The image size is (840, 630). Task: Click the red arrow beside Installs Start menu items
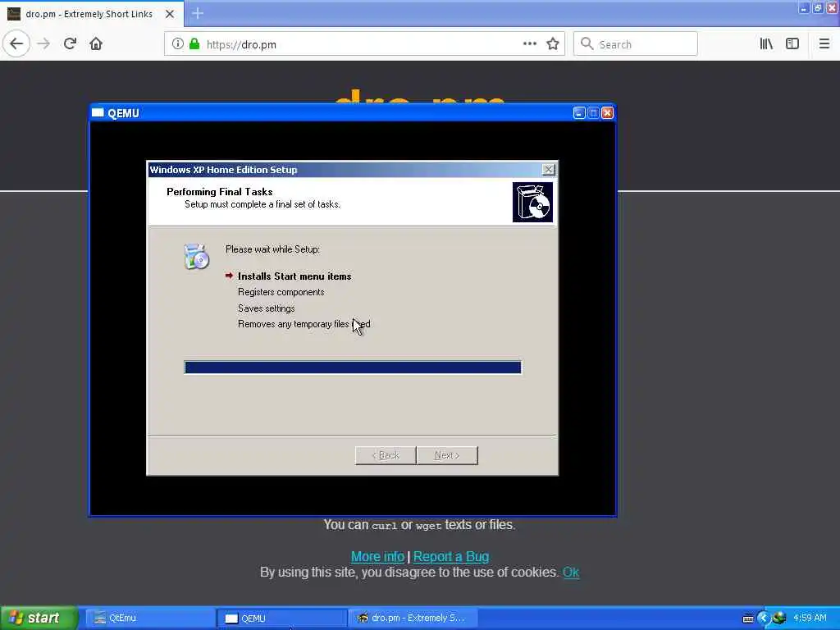point(230,276)
